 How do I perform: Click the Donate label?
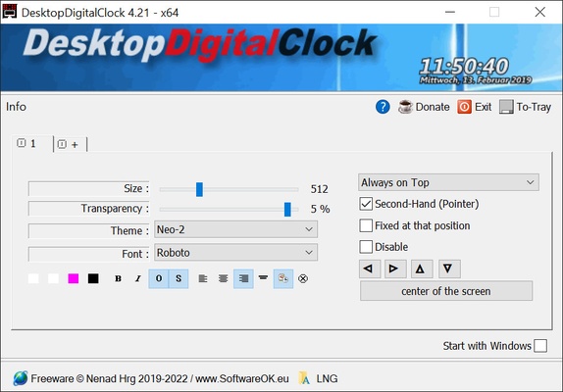click(x=433, y=107)
